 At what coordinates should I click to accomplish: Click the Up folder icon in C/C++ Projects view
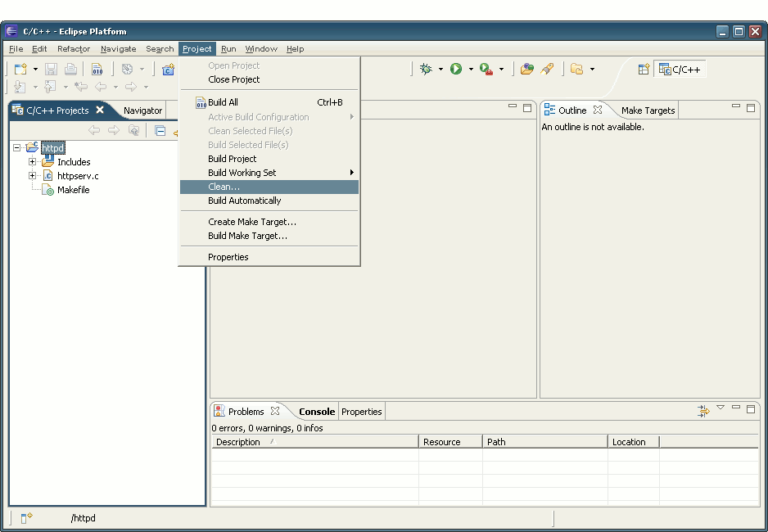click(x=133, y=130)
